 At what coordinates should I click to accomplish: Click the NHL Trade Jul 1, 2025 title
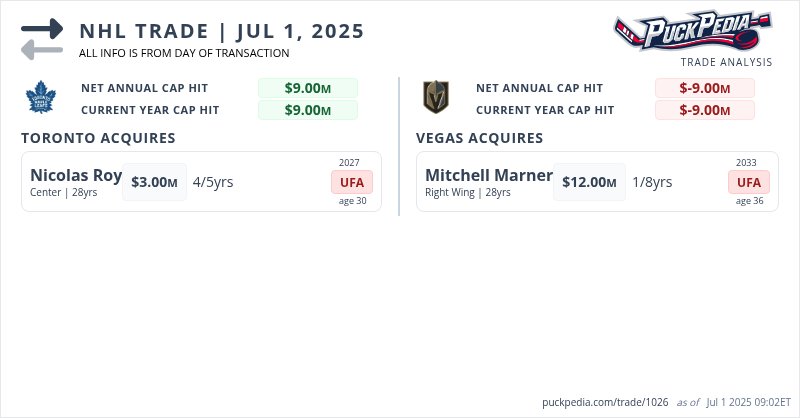point(222,30)
